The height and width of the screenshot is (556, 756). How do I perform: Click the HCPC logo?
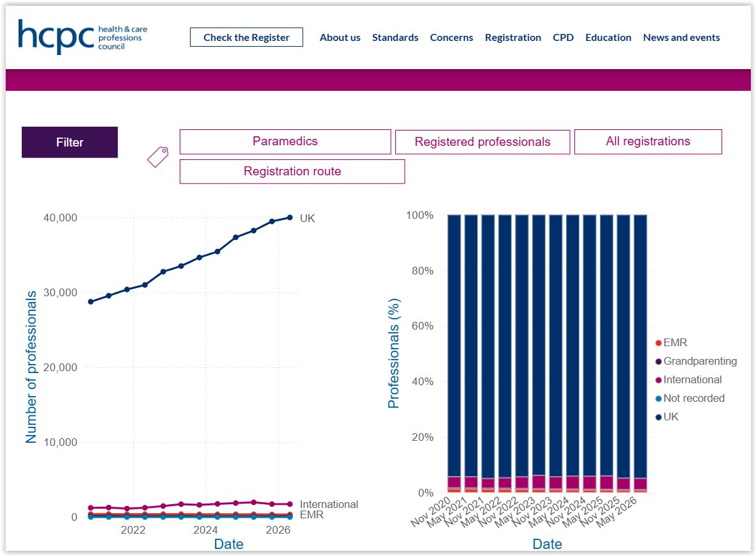[83, 36]
